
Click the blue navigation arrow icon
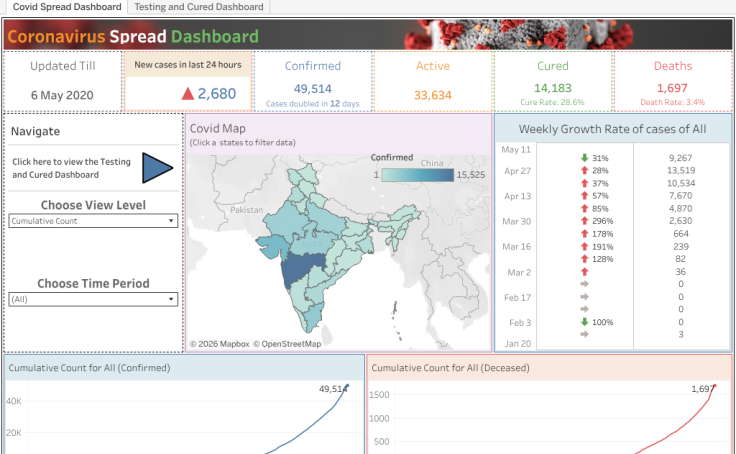tap(157, 168)
